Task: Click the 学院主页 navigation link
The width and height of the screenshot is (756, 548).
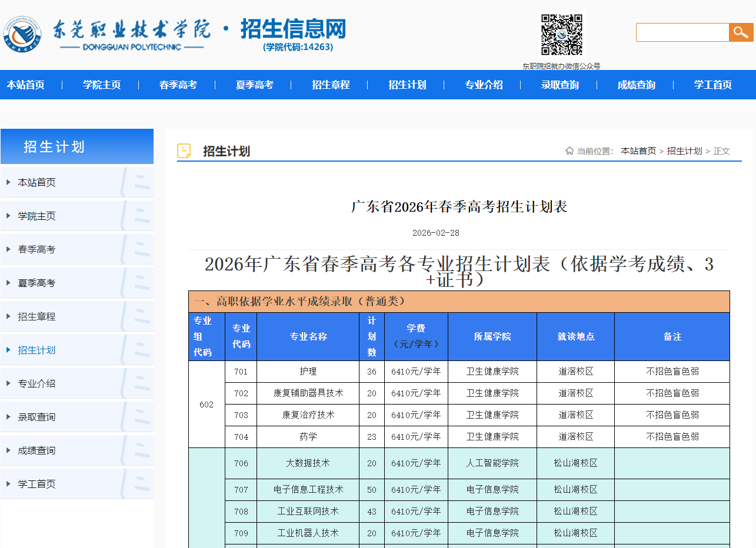Action: point(101,85)
